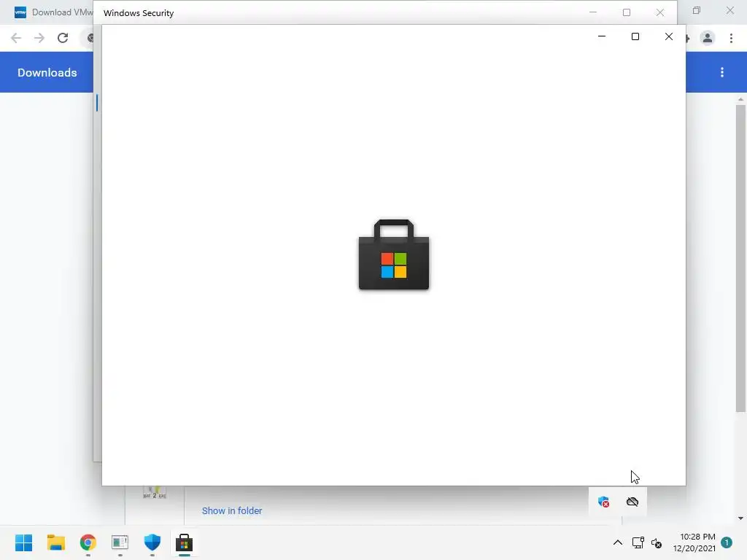Switch to Google Chrome in the taskbar
747x560 pixels.
[88, 542]
